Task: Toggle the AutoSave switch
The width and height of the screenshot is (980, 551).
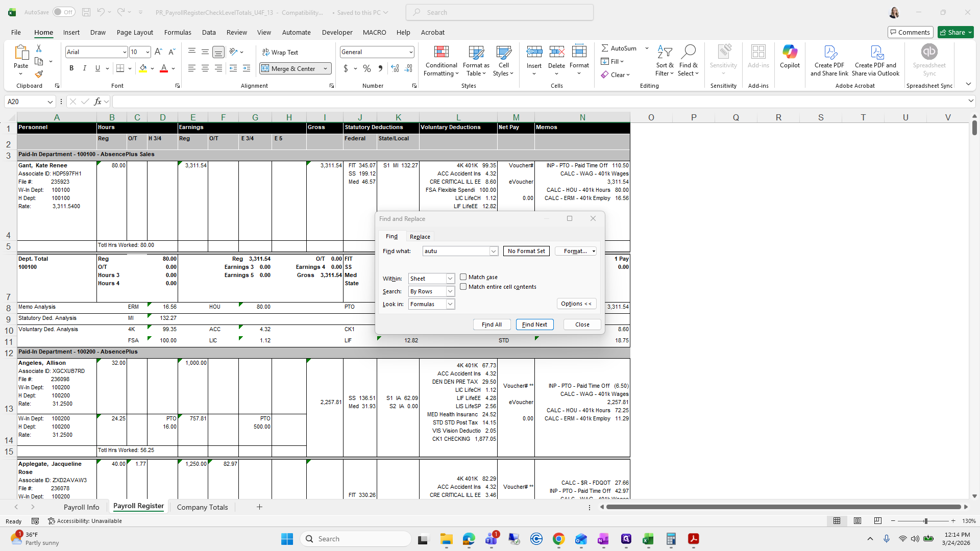Action: [64, 12]
